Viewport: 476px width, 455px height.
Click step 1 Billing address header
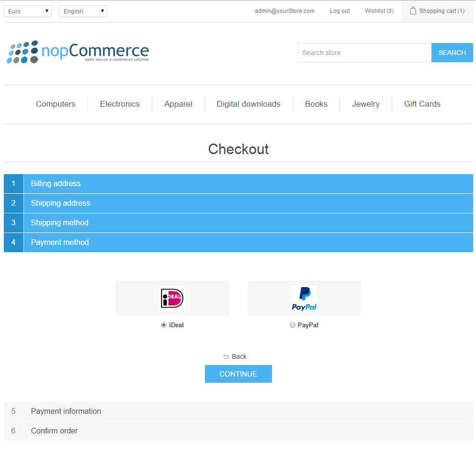[x=238, y=183]
